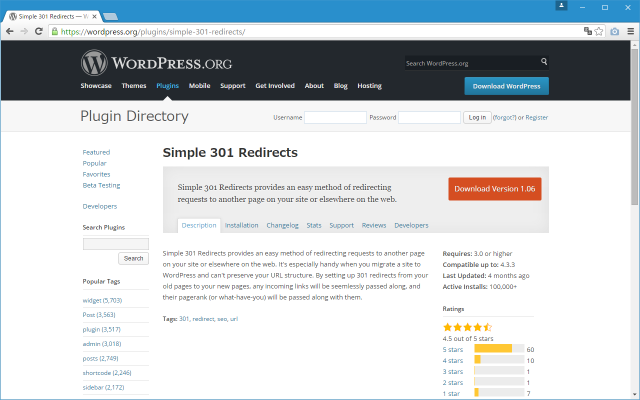Image resolution: width=640 pixels, height=400 pixels.
Task: Click the search magnifier icon in header
Action: (544, 62)
